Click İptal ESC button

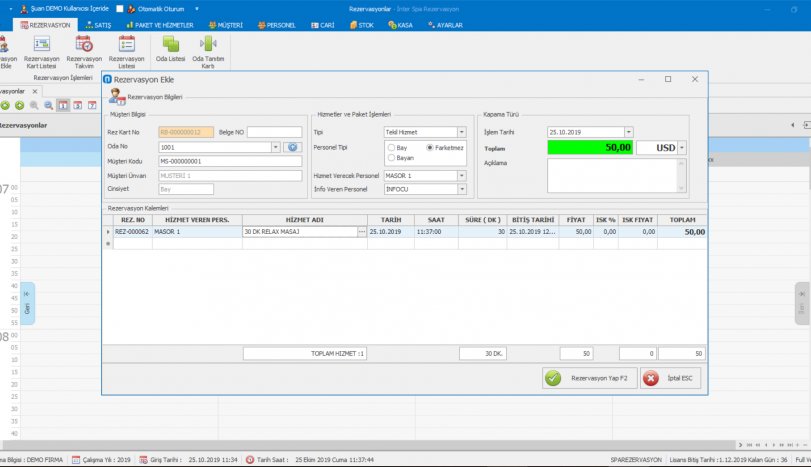670,378
